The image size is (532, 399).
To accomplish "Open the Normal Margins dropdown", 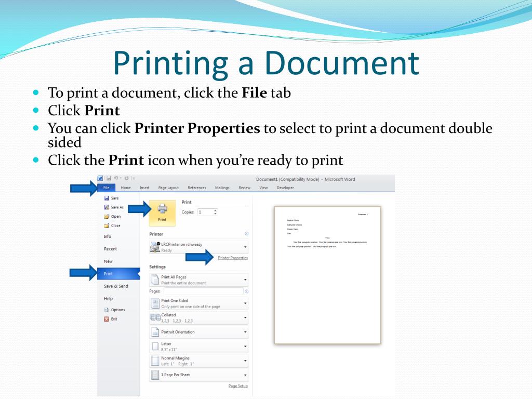I will click(x=199, y=361).
